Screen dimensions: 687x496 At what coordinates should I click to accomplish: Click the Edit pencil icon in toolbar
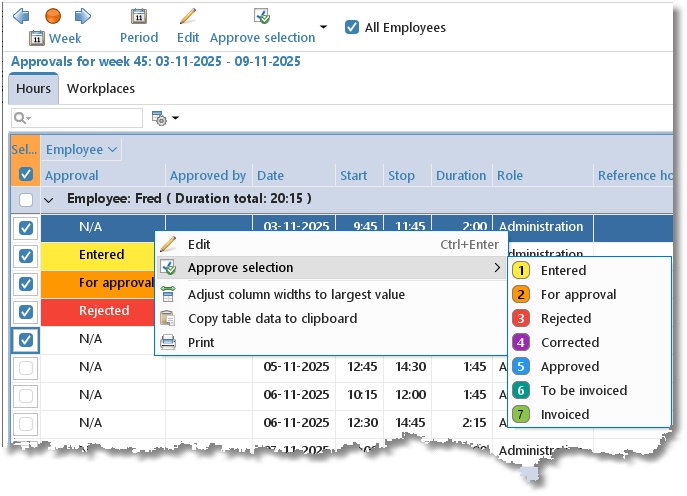[188, 16]
